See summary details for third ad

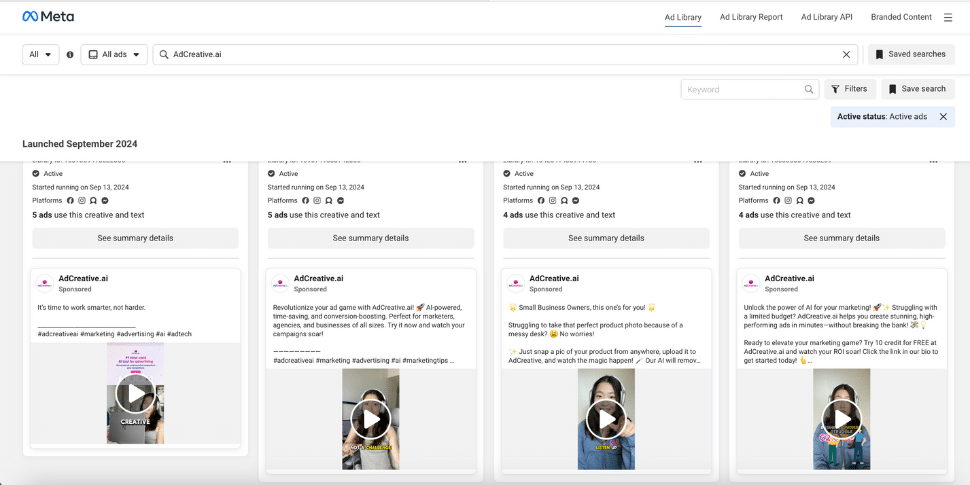(606, 238)
